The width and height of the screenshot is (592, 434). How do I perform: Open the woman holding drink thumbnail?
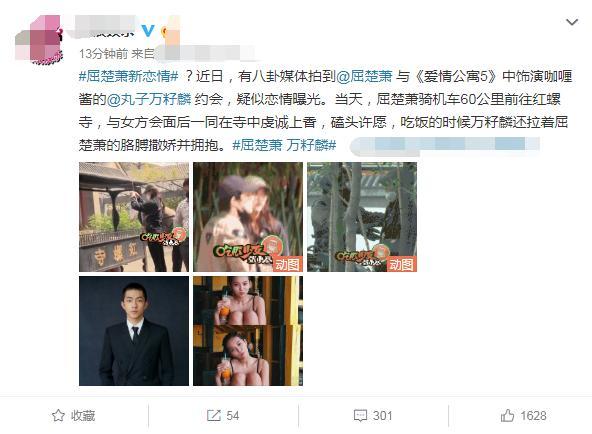(x=248, y=331)
